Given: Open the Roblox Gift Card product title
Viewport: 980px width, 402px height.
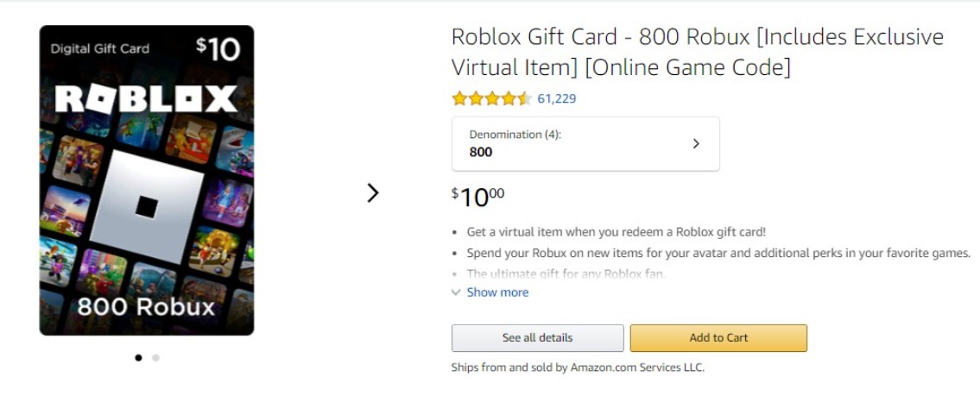Looking at the screenshot, I should pyautogui.click(x=697, y=52).
